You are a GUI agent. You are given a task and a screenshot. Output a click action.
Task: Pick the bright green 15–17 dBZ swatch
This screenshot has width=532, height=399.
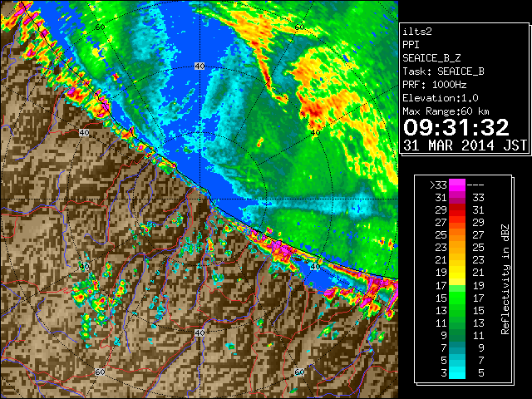pos(457,298)
